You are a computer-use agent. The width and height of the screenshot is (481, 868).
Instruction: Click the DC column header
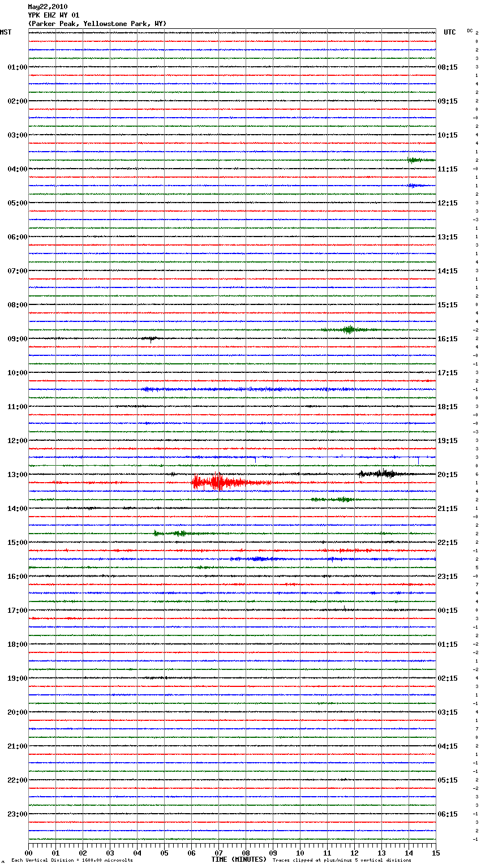point(470,31)
